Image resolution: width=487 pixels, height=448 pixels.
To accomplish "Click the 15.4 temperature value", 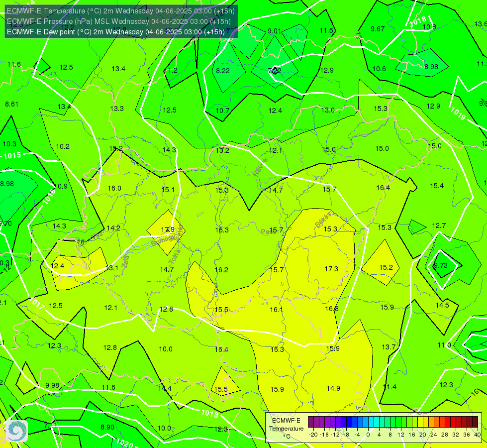I will coord(437,186).
